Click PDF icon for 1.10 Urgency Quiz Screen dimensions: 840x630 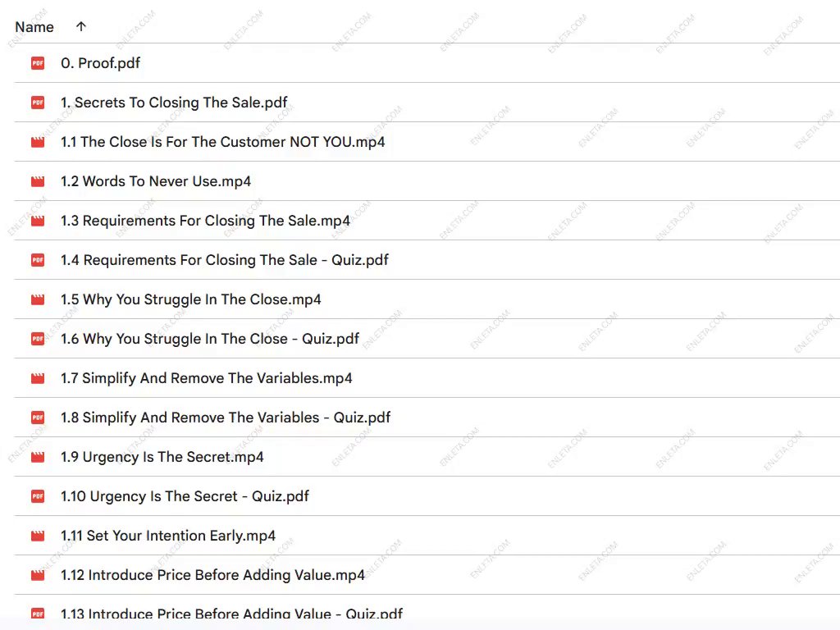[38, 496]
